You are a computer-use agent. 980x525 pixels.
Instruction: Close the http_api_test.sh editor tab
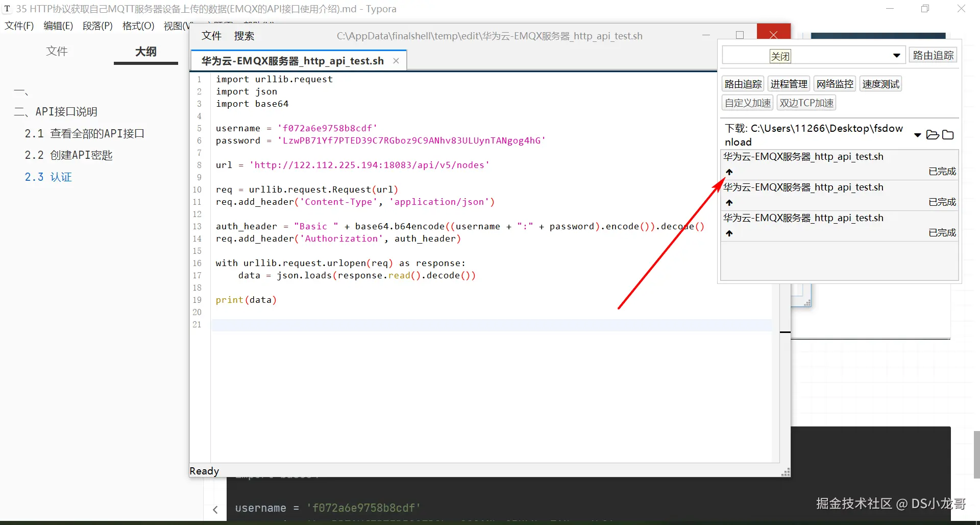click(x=396, y=61)
